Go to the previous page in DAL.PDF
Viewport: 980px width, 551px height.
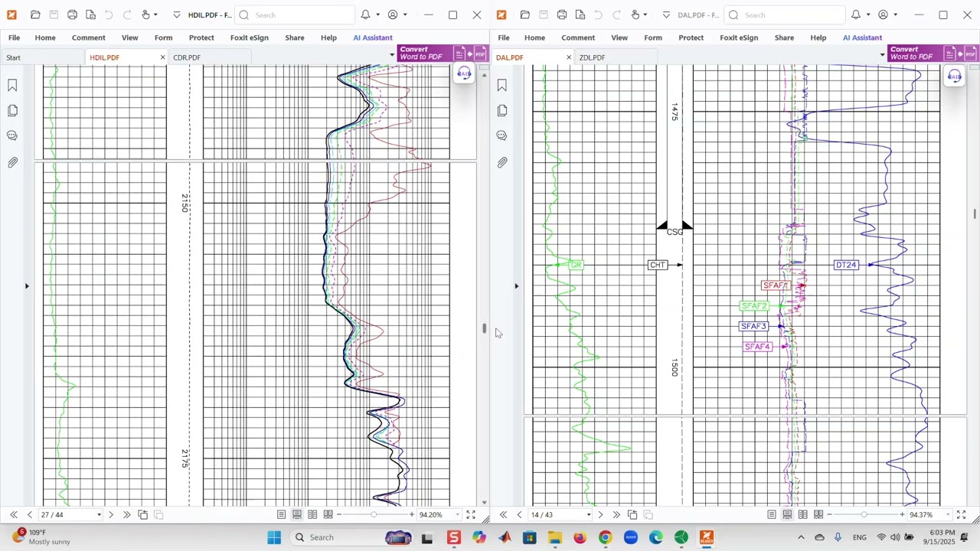pyautogui.click(x=520, y=515)
